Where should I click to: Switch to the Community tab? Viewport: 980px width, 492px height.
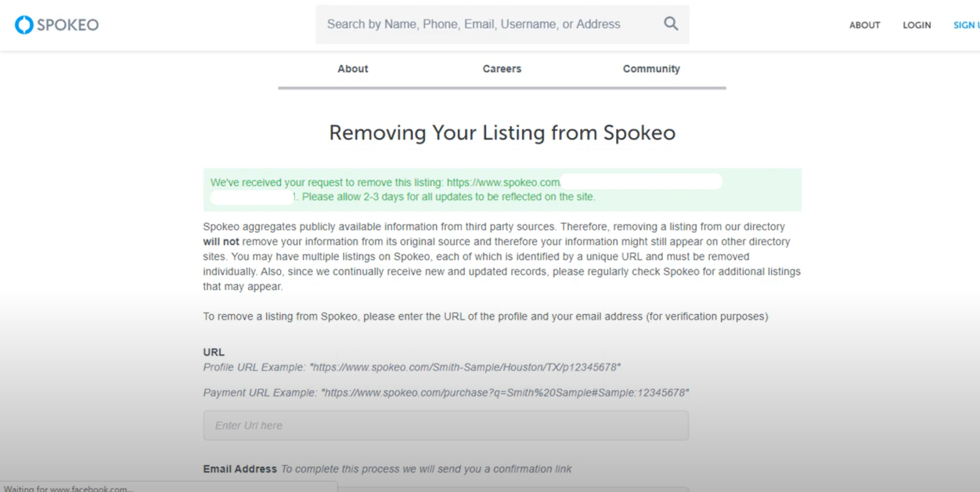click(x=651, y=69)
